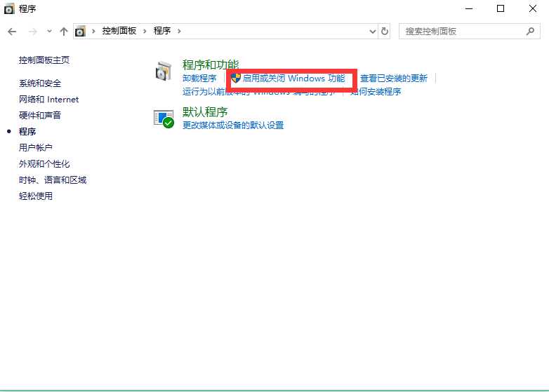
Task: Open 网络和 Internet category
Action: [x=48, y=100]
